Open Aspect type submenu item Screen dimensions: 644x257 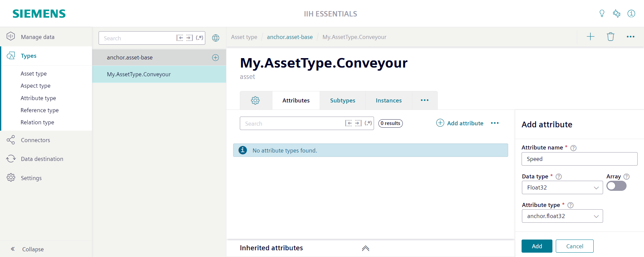click(36, 86)
